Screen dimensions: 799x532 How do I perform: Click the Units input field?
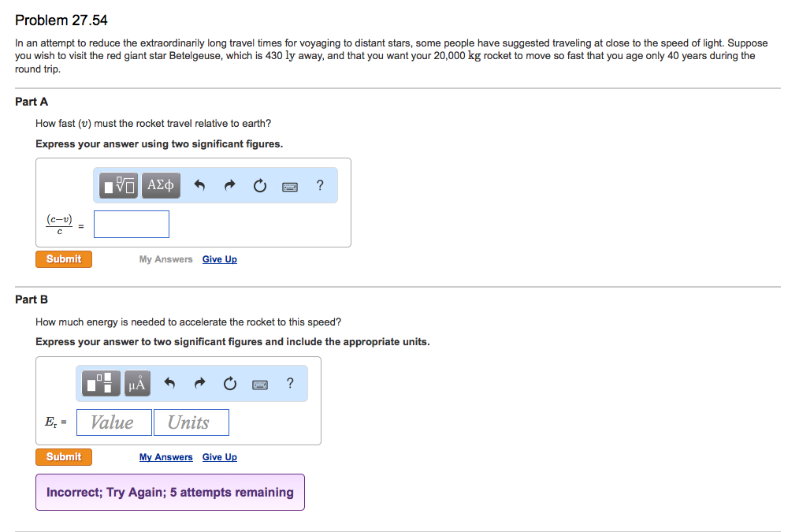click(x=191, y=422)
